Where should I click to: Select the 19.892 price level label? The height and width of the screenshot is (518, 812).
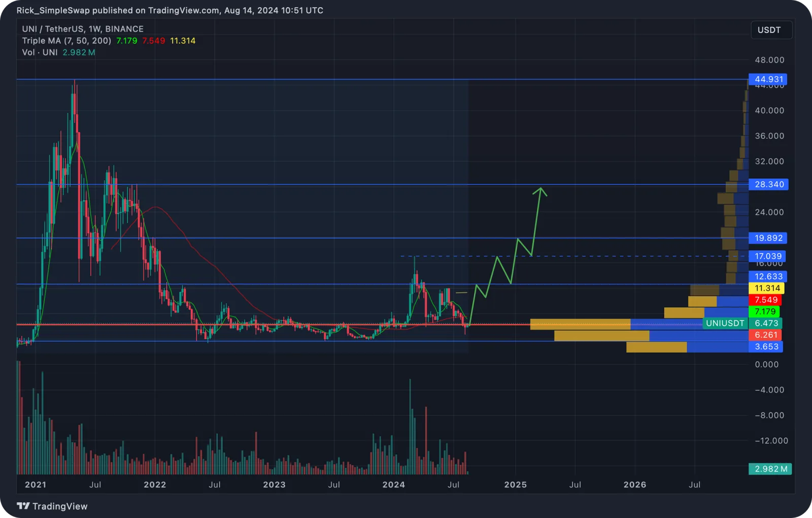coord(768,238)
